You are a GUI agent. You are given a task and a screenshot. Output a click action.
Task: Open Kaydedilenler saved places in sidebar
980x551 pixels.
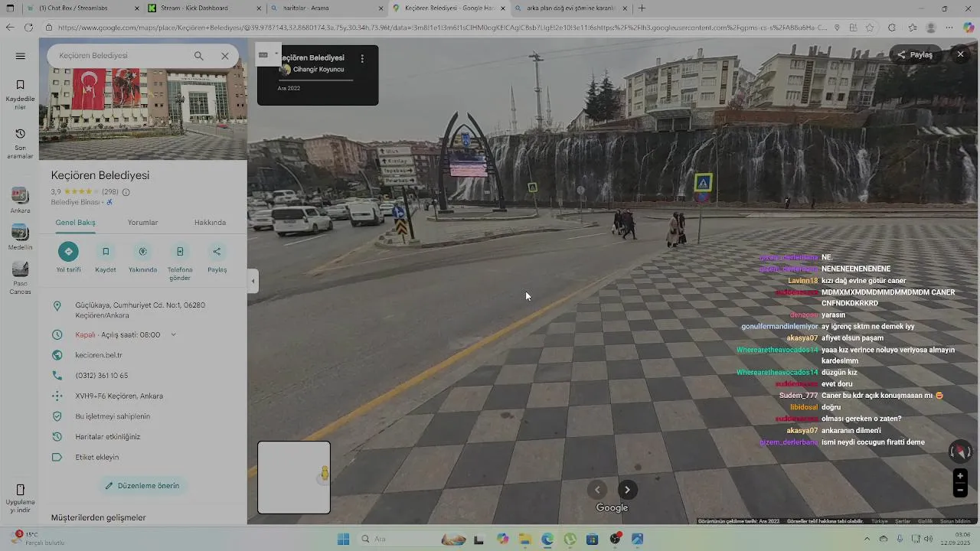21,94
